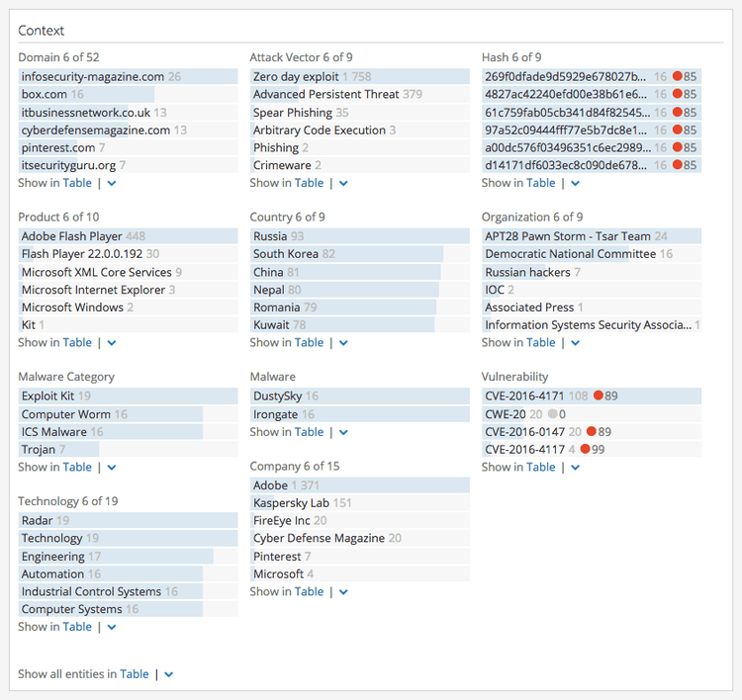The image size is (742, 700).
Task: Click red risk dot beside CVE-2016-4171
Action: [x=598, y=396]
